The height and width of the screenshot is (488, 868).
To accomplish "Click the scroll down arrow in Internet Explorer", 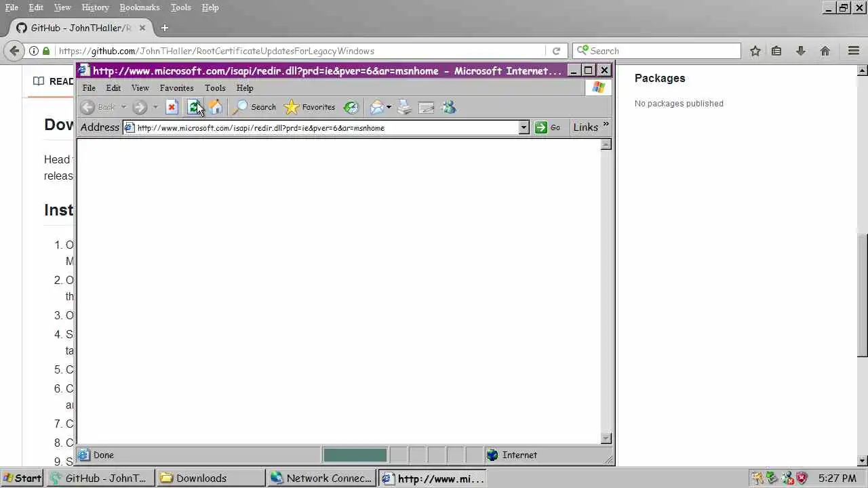I will click(606, 439).
